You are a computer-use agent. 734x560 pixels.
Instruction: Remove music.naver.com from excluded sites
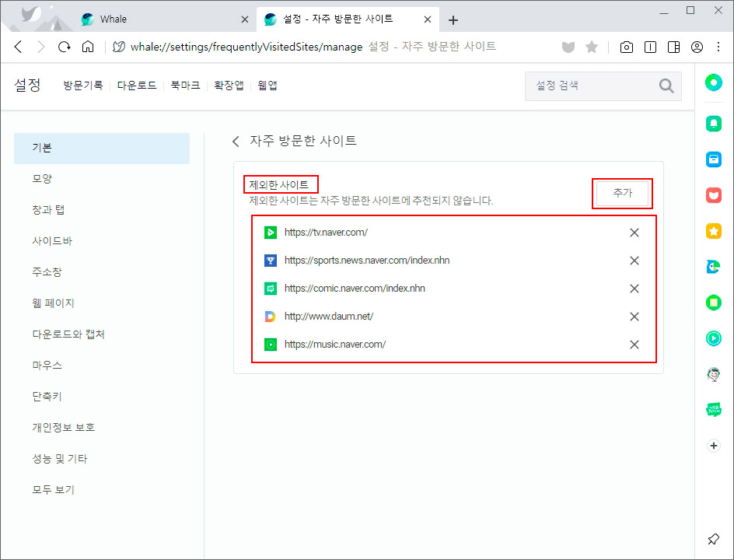pyautogui.click(x=634, y=345)
